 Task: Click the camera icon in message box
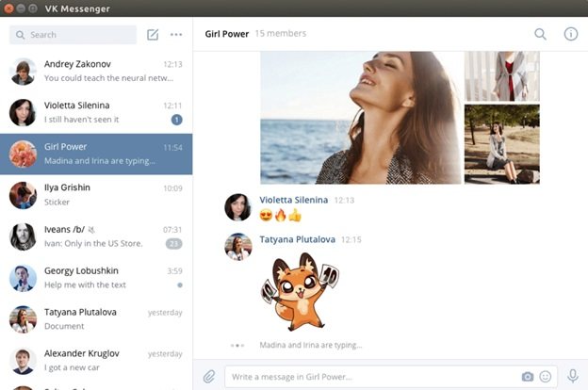(528, 377)
